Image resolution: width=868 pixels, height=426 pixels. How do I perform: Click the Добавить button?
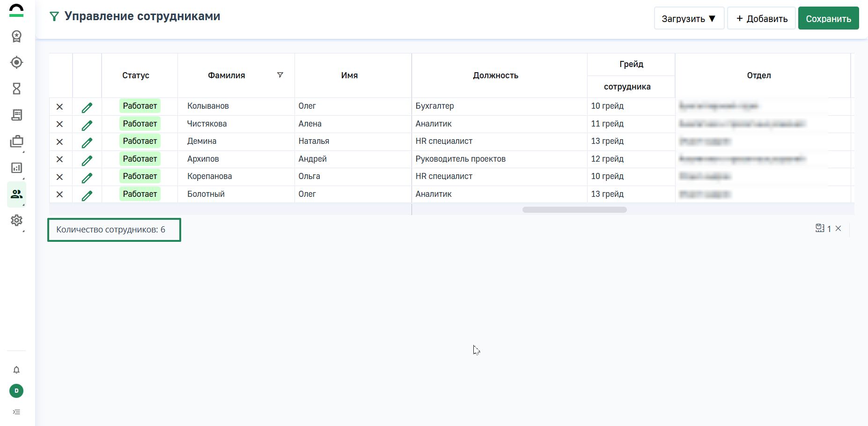pos(761,19)
